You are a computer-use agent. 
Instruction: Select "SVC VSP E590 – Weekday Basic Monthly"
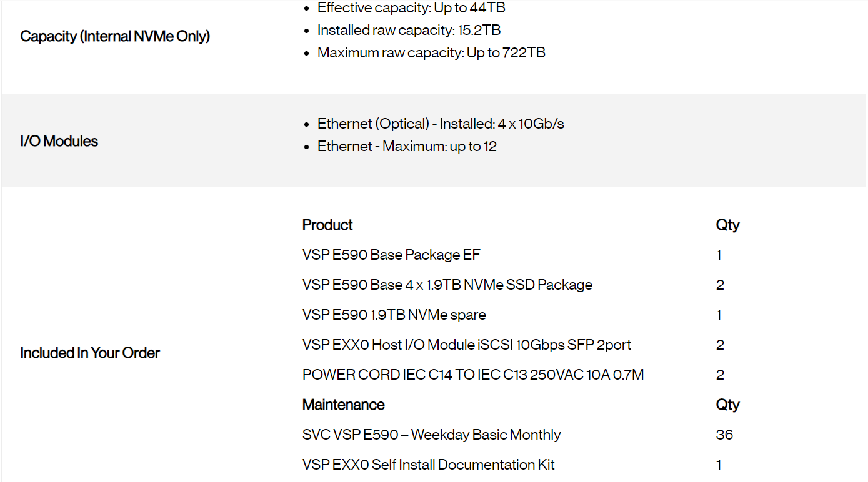point(431,435)
